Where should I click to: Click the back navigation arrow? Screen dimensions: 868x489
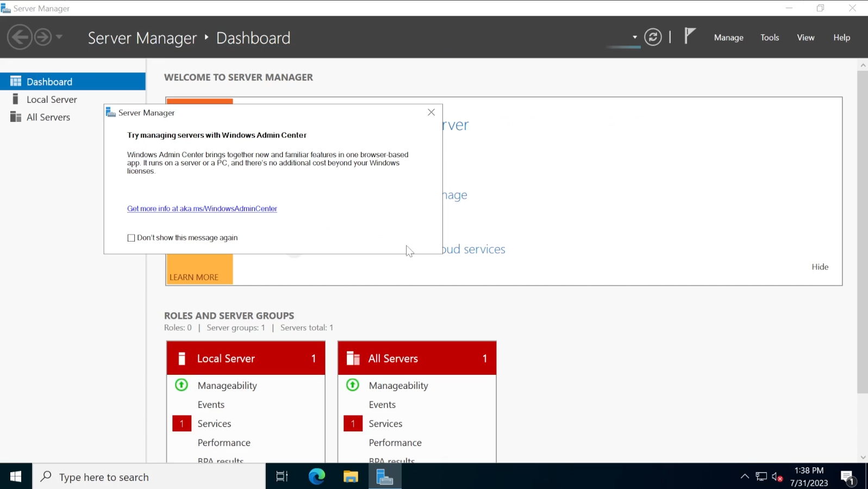pos(20,37)
